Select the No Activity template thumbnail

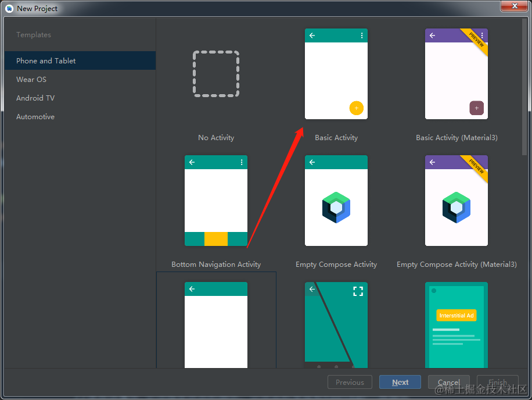pyautogui.click(x=216, y=74)
